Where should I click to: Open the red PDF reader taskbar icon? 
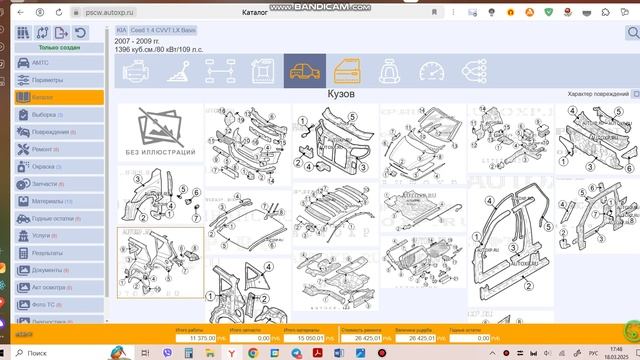(x=318, y=353)
